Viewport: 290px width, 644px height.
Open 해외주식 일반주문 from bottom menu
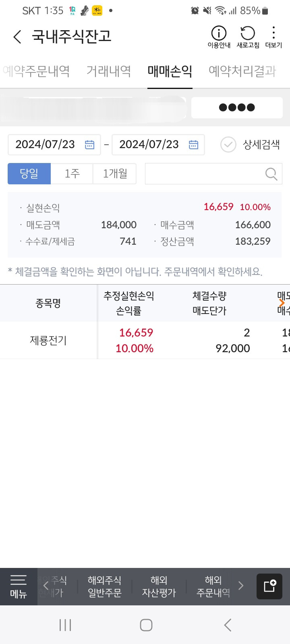[x=104, y=586]
